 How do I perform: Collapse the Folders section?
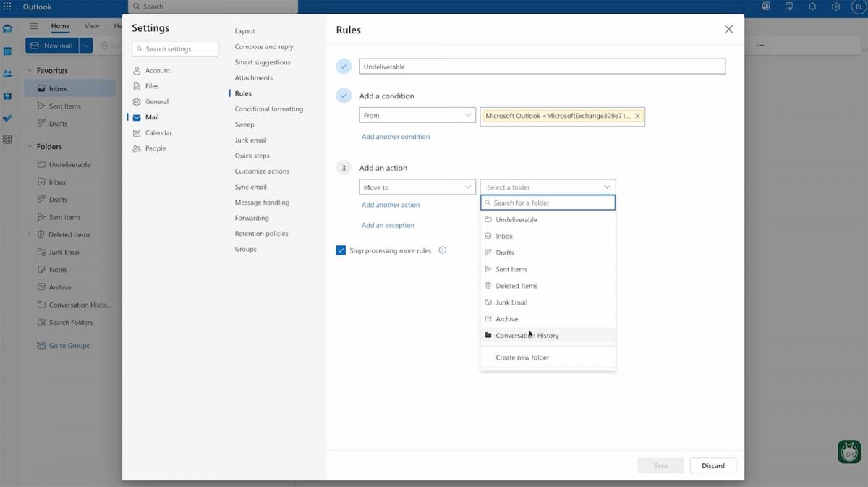[x=30, y=147]
